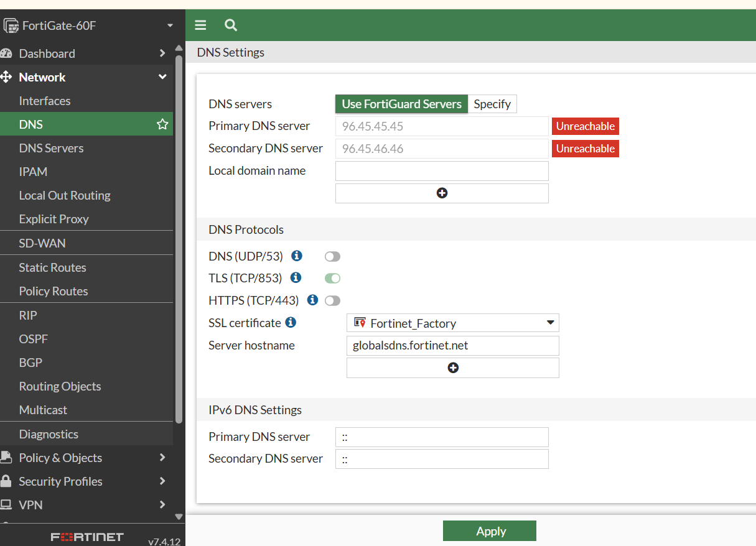Click the Local domain name field
Image resolution: width=756 pixels, height=546 pixels.
442,171
